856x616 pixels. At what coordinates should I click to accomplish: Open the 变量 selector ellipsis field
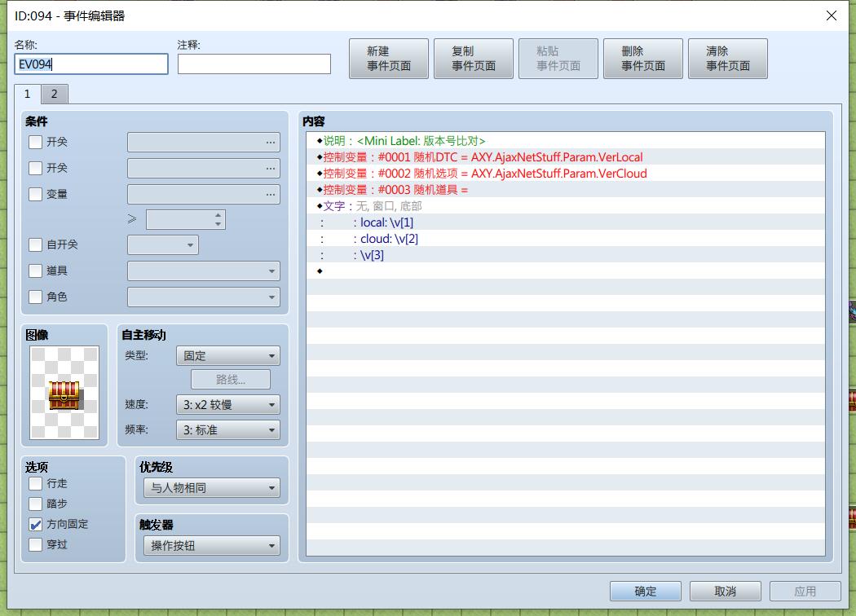204,194
